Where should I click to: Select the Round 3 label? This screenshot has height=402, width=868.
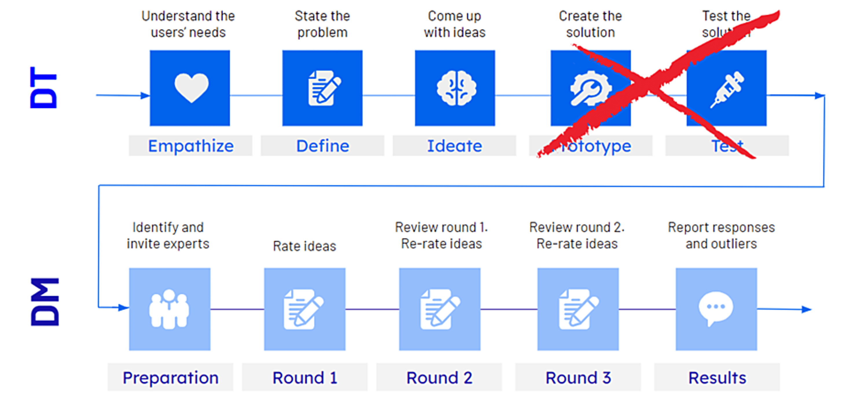[578, 377]
